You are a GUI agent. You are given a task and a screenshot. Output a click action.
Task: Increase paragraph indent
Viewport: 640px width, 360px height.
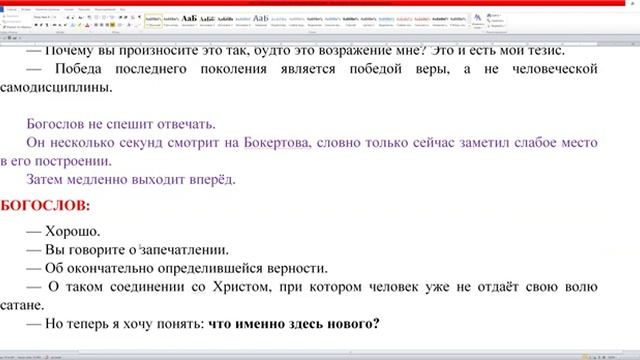click(126, 17)
